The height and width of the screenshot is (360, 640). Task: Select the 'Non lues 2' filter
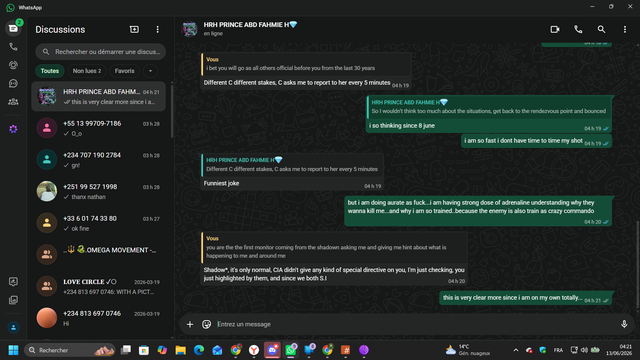(x=87, y=71)
